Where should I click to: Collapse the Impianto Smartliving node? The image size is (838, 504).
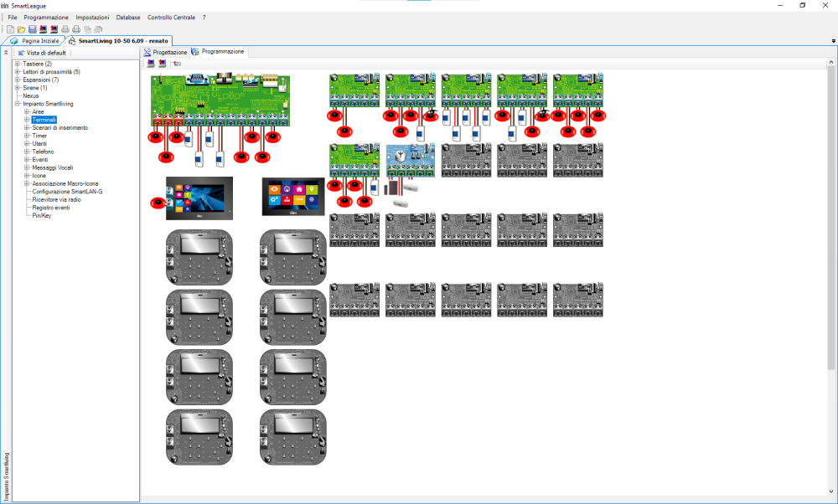17,104
